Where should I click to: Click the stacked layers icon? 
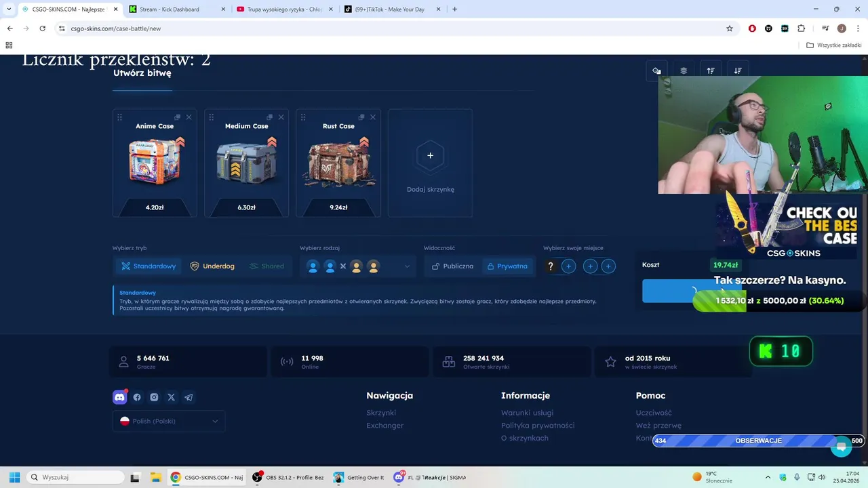[x=684, y=70]
